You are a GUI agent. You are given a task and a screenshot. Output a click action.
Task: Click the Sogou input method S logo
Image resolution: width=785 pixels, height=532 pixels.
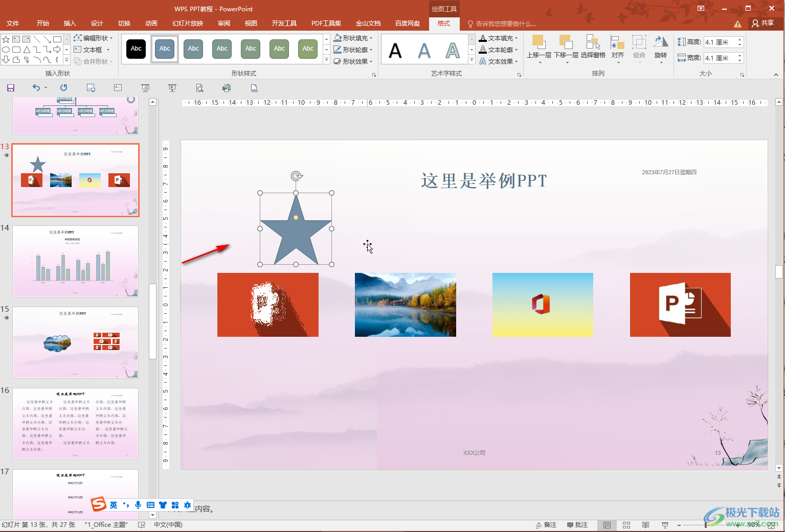pos(98,504)
